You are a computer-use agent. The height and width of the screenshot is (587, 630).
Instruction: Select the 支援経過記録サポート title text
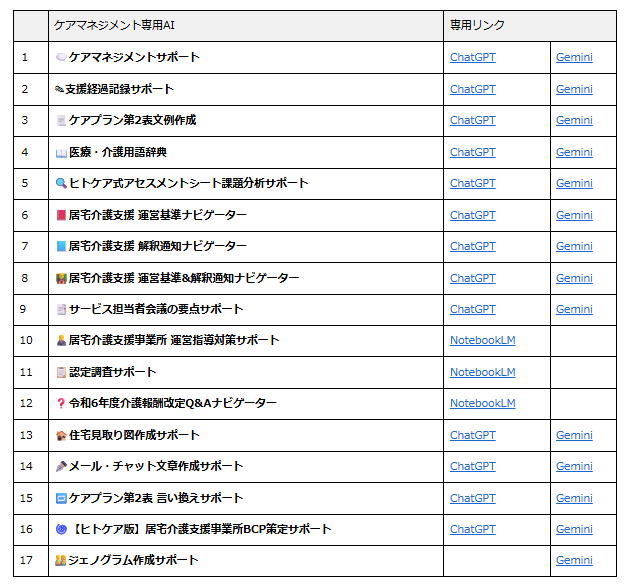(x=119, y=89)
